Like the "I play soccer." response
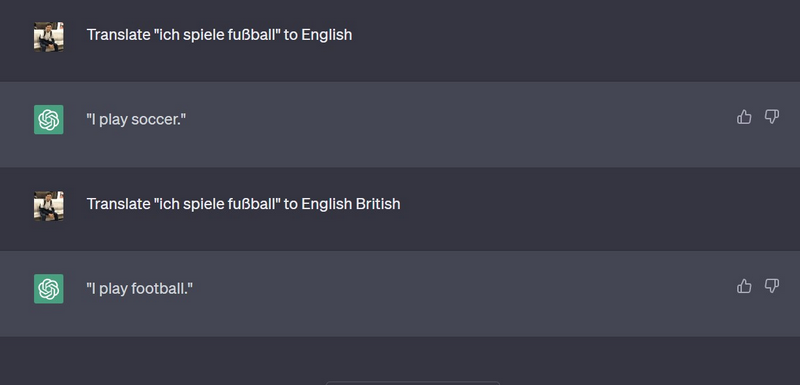This screenshot has width=800, height=385. click(x=744, y=117)
